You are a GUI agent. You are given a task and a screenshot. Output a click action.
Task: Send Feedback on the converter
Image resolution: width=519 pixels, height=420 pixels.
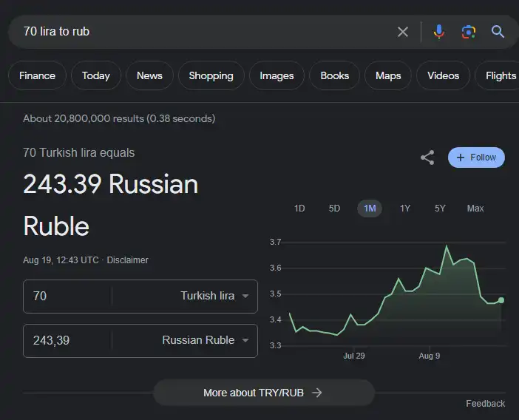pyautogui.click(x=485, y=404)
